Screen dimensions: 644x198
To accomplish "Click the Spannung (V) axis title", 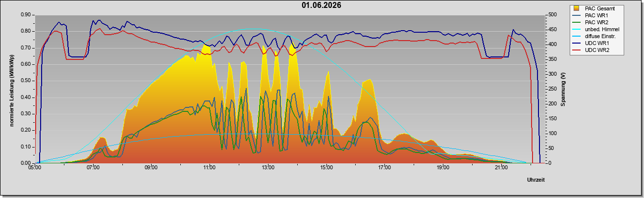I will tap(563, 90).
